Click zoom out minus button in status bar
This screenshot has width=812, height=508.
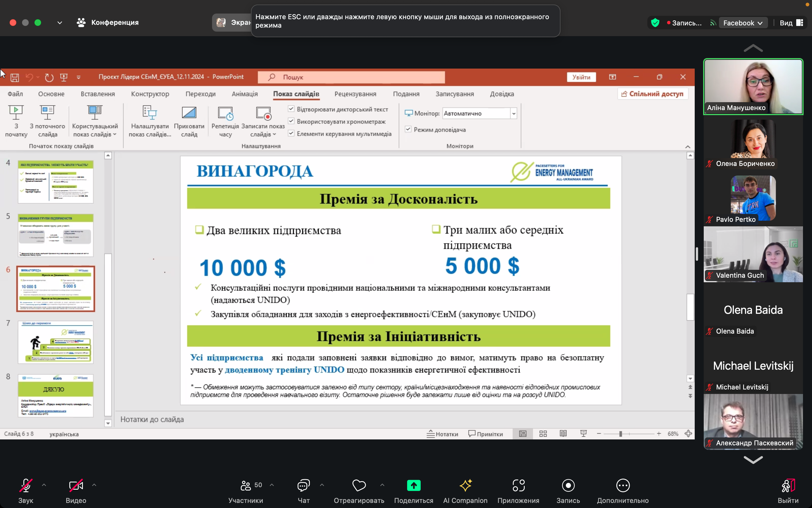tap(599, 434)
